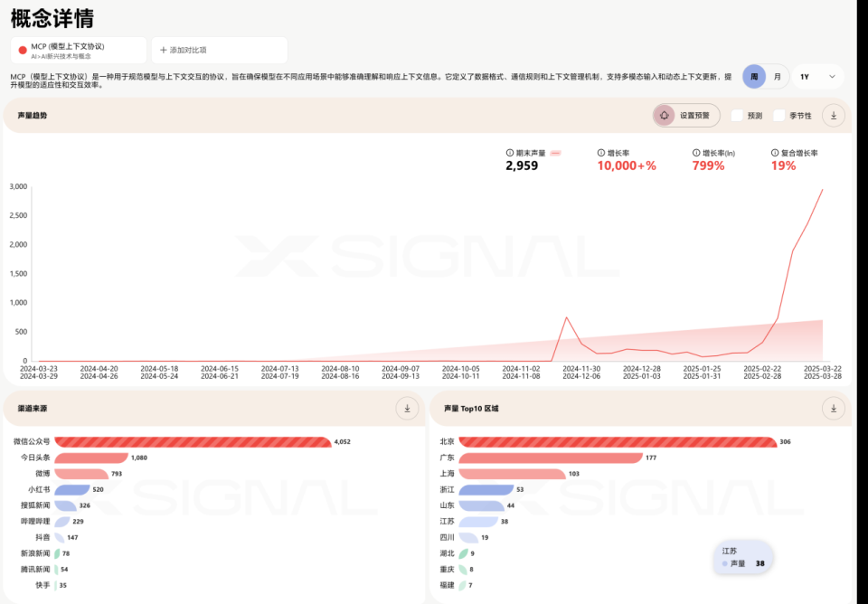The width and height of the screenshot is (868, 604).
Task: Click the 10,000+% growth rate value
Action: (627, 165)
